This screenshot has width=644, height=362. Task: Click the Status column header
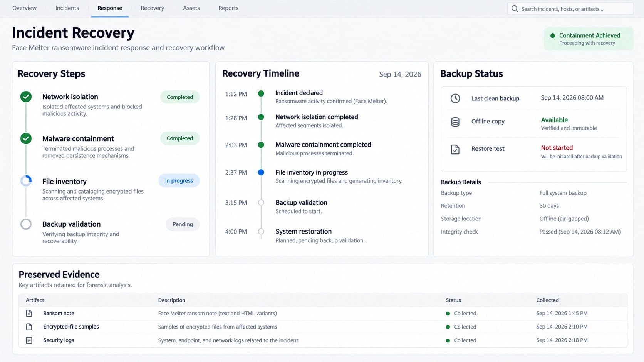(x=453, y=300)
